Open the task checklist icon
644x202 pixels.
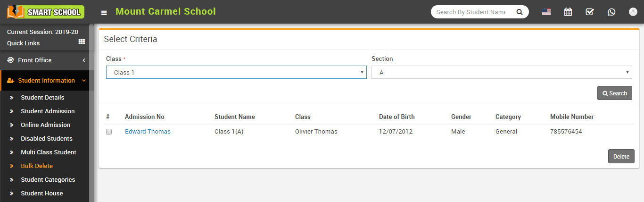pos(590,12)
